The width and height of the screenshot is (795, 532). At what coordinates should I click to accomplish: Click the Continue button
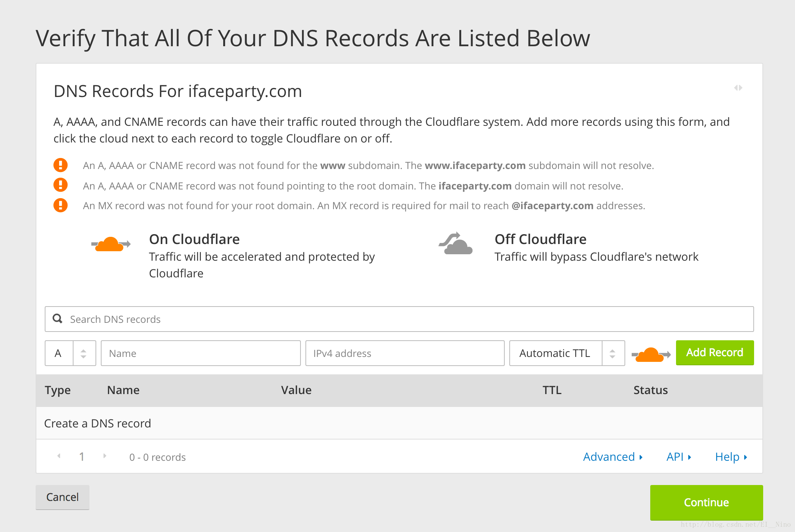[x=706, y=502]
